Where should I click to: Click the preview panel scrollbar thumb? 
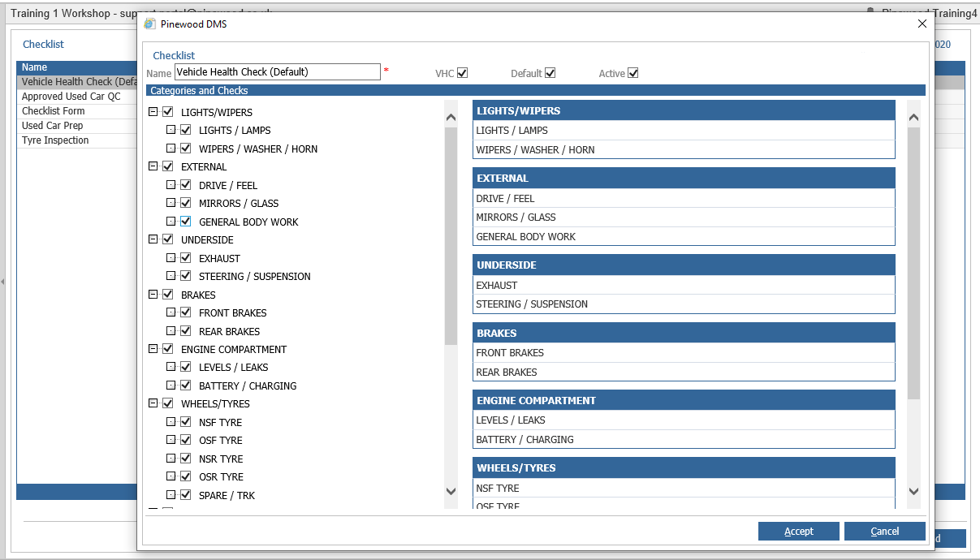pos(913,263)
